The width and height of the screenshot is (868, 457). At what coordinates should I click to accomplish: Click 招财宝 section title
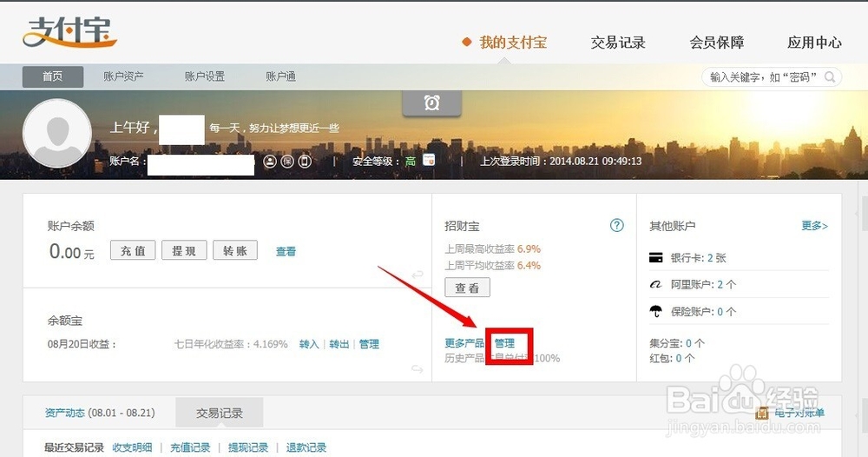point(462,225)
